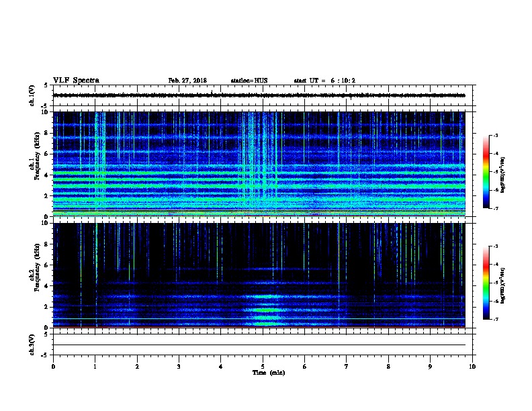Click the ch.1 spectrogram color scale bar

click(x=486, y=172)
